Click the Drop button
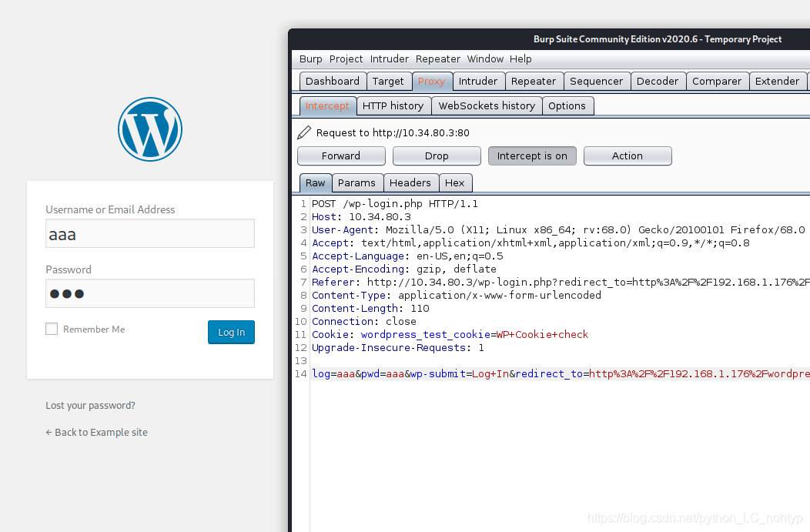The width and height of the screenshot is (810, 532). [437, 156]
